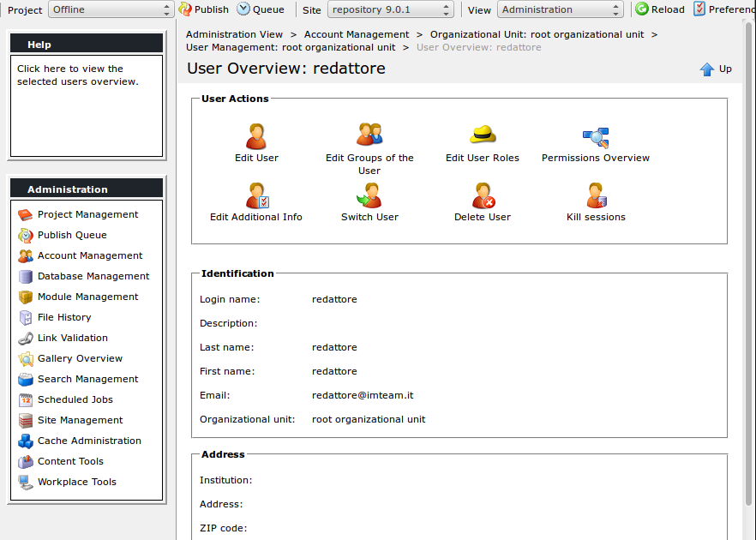Click the Project Management sidebar label
Screen dimensions: 756x540
87,214
